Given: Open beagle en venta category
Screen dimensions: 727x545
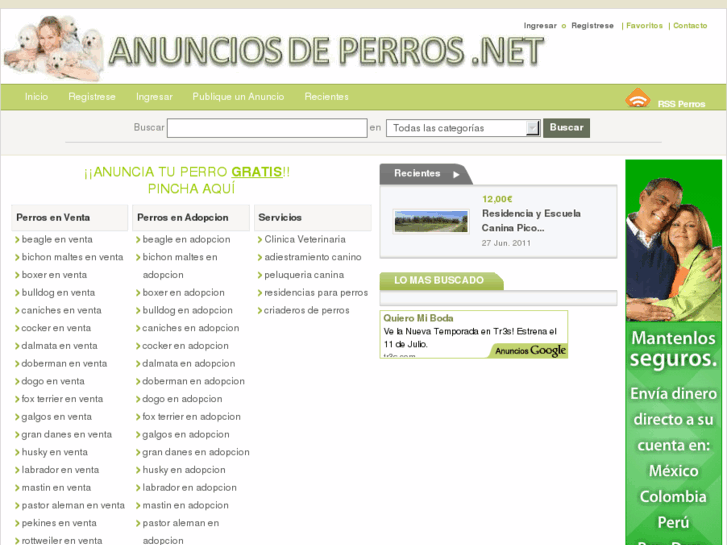Looking at the screenshot, I should coord(57,239).
